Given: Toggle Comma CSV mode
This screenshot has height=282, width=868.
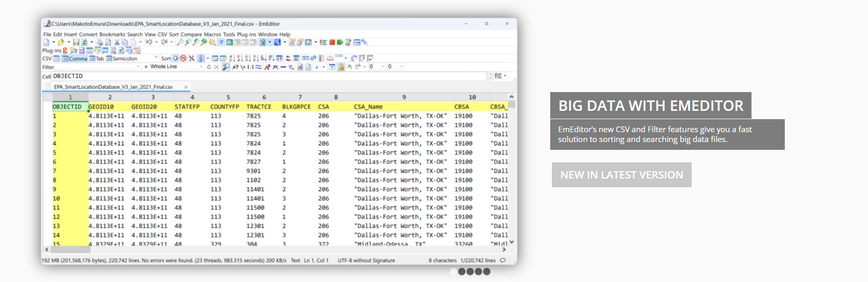Looking at the screenshot, I should click(75, 58).
